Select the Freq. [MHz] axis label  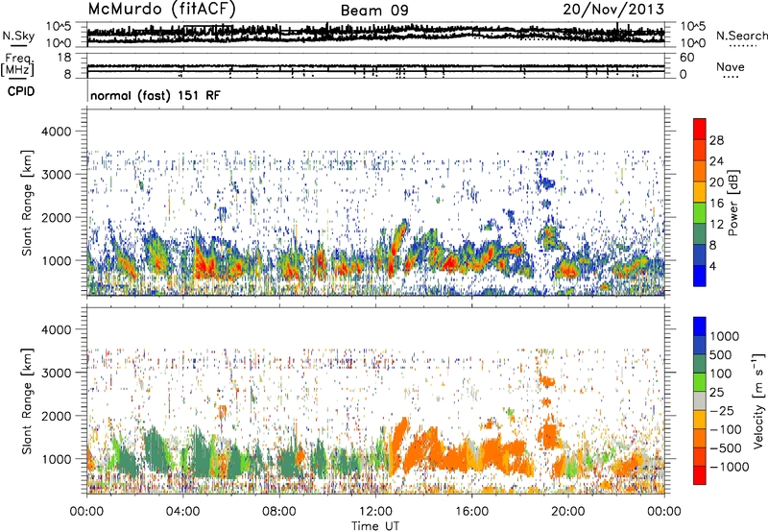coord(18,64)
